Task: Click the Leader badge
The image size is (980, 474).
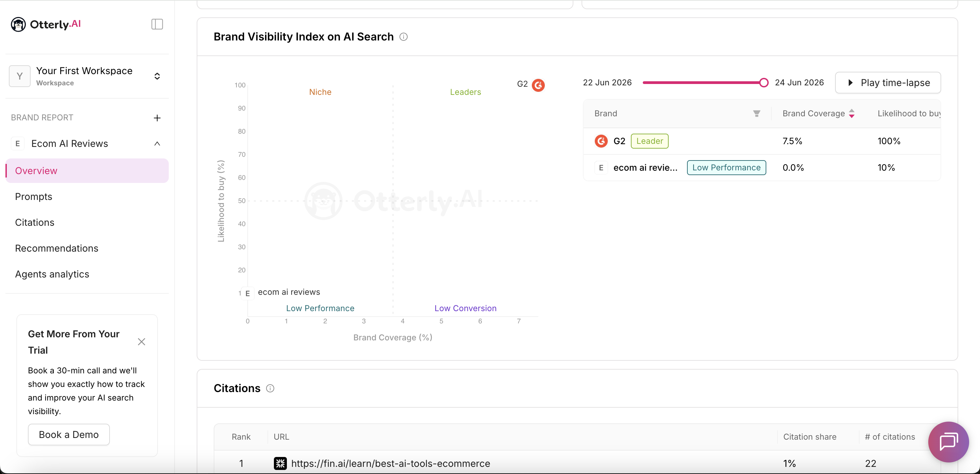Action: 650,141
